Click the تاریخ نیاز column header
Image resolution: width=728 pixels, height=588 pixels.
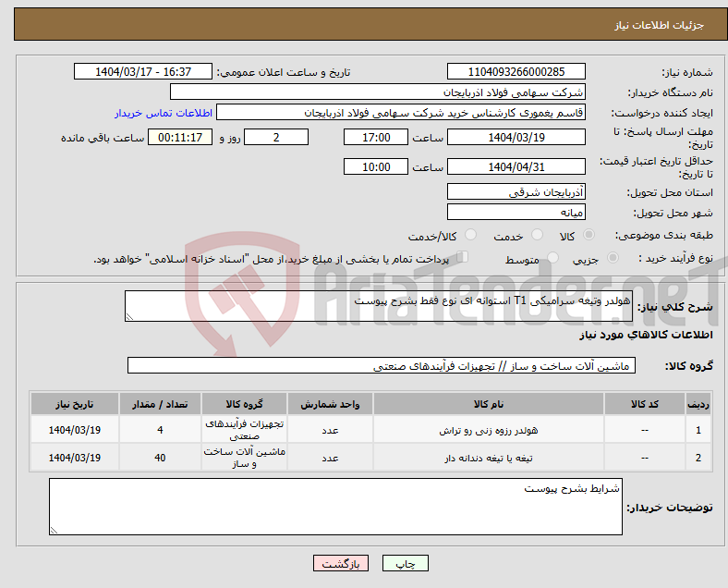74,404
